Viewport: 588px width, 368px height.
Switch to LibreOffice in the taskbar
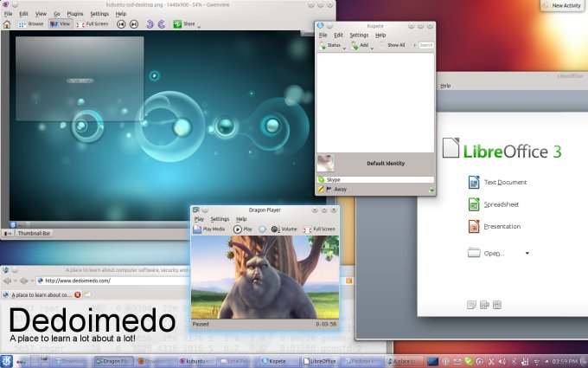pyautogui.click(x=321, y=361)
